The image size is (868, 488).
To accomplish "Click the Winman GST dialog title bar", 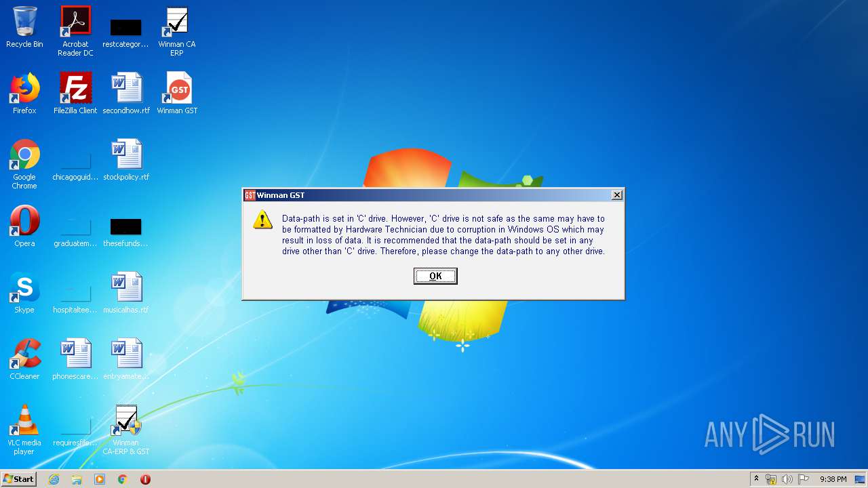I will 433,195.
